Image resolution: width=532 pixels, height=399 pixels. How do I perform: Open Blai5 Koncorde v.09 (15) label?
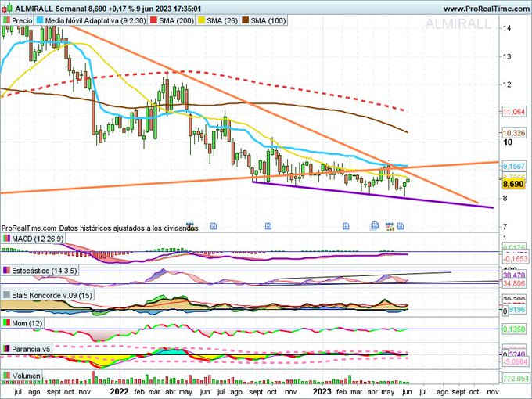tap(52, 295)
